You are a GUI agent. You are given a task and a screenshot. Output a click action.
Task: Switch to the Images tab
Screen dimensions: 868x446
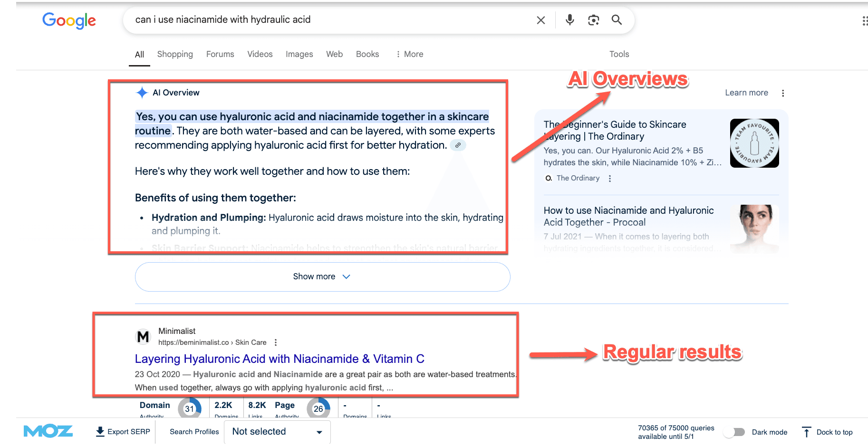pos(299,54)
